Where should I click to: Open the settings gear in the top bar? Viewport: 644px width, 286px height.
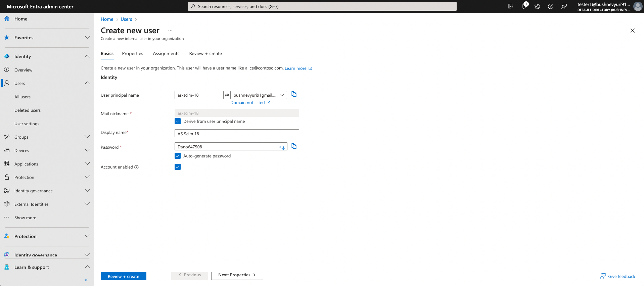537,6
